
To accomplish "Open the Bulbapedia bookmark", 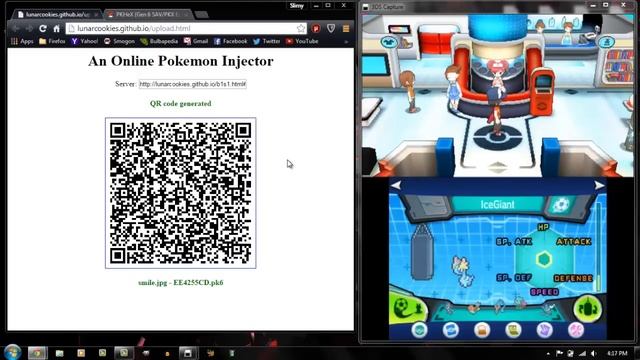I will [x=159, y=41].
